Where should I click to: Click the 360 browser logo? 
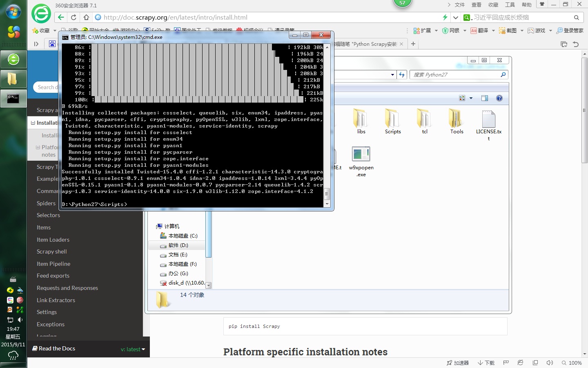[41, 14]
